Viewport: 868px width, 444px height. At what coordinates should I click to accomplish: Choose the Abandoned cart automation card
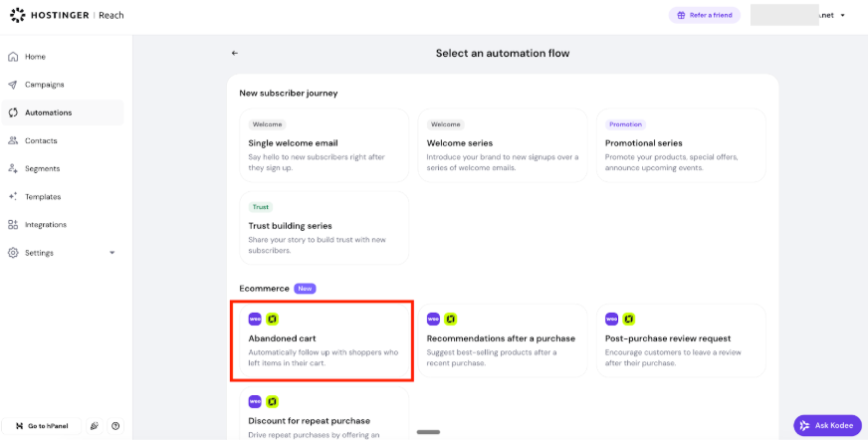pyautogui.click(x=322, y=341)
